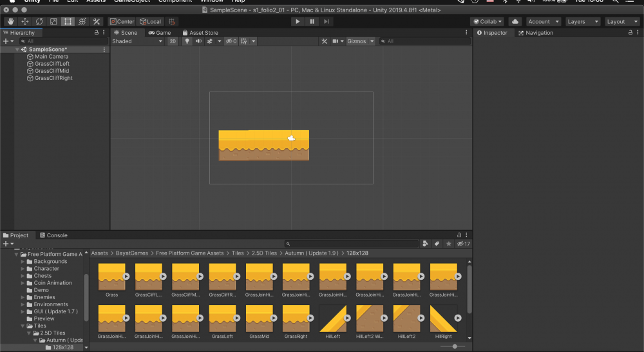Viewport: 644px width, 352px height.
Task: Toggle scene lighting with the lightbulb icon
Action: point(187,41)
